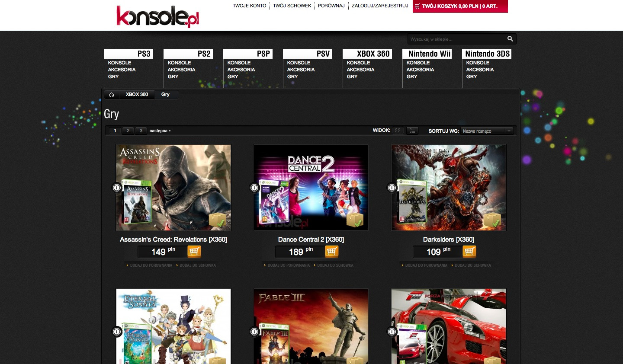This screenshot has height=364, width=623.
Task: Go to page 2 of results
Action: pyautogui.click(x=128, y=131)
